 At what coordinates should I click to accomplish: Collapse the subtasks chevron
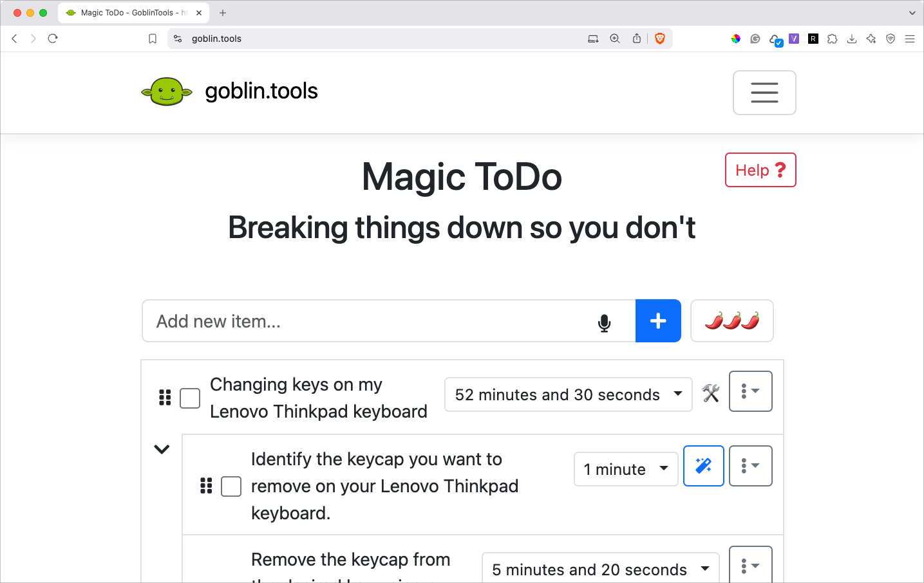tap(162, 449)
